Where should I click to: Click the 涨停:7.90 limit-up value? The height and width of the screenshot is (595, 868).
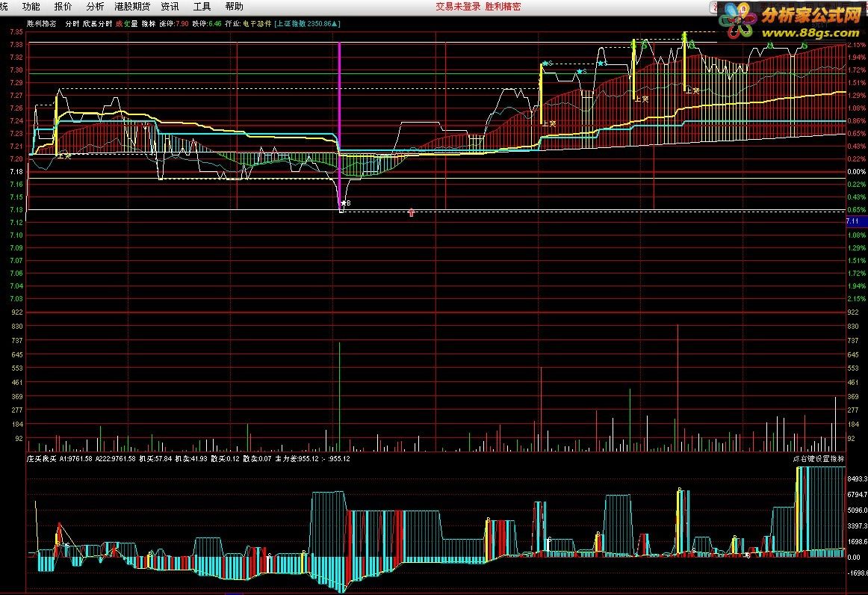[174, 24]
